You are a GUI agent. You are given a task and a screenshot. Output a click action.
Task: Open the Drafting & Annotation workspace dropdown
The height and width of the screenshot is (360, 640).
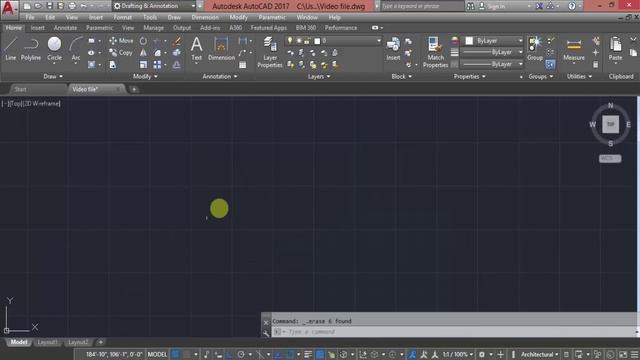(154, 6)
